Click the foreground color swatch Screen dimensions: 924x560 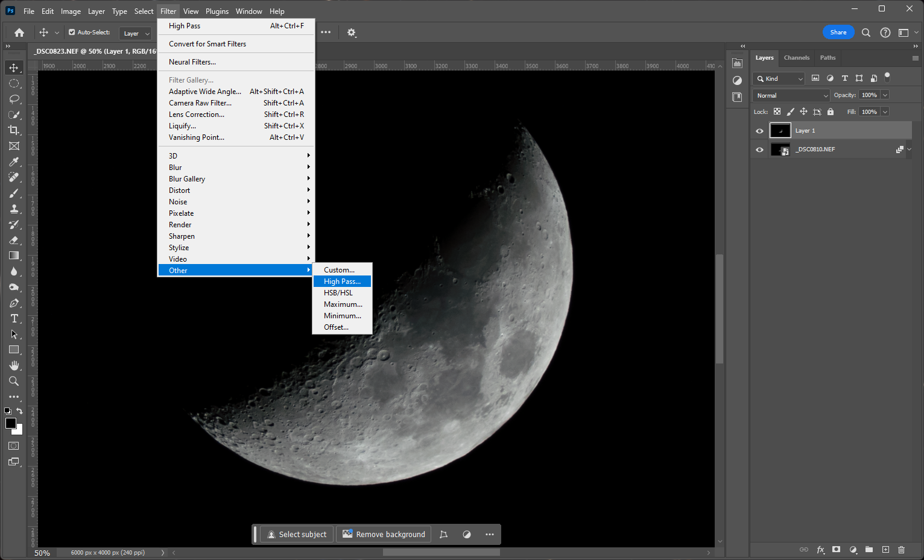10,423
